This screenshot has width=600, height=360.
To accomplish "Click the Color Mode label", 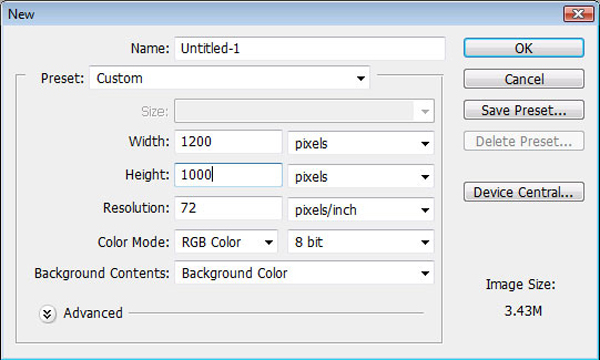I will 134,242.
